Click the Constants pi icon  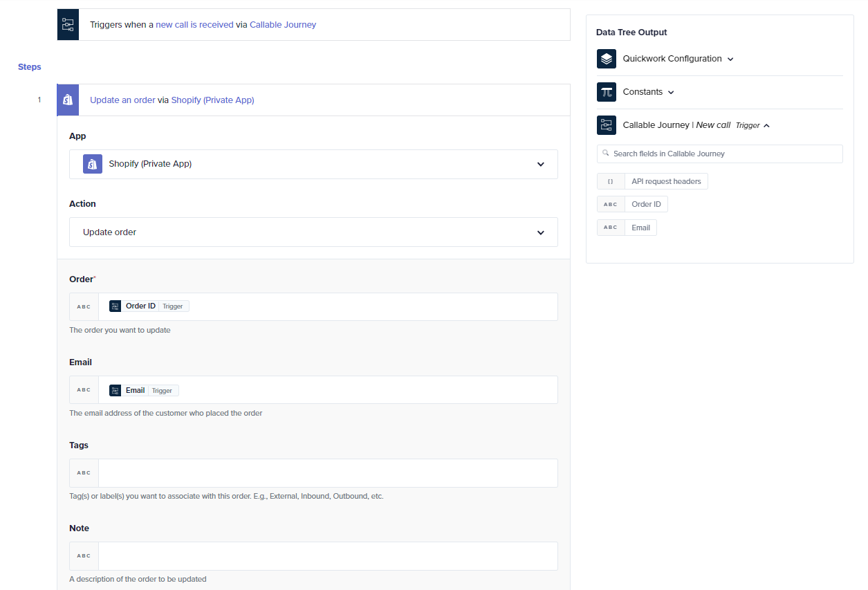pyautogui.click(x=607, y=92)
